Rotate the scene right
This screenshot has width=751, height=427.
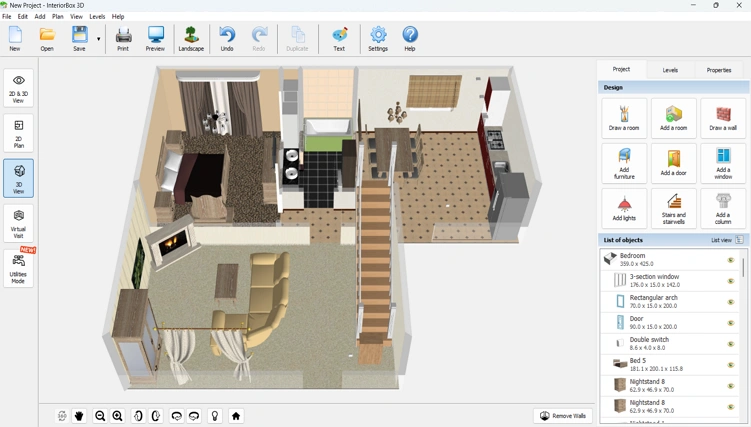194,416
